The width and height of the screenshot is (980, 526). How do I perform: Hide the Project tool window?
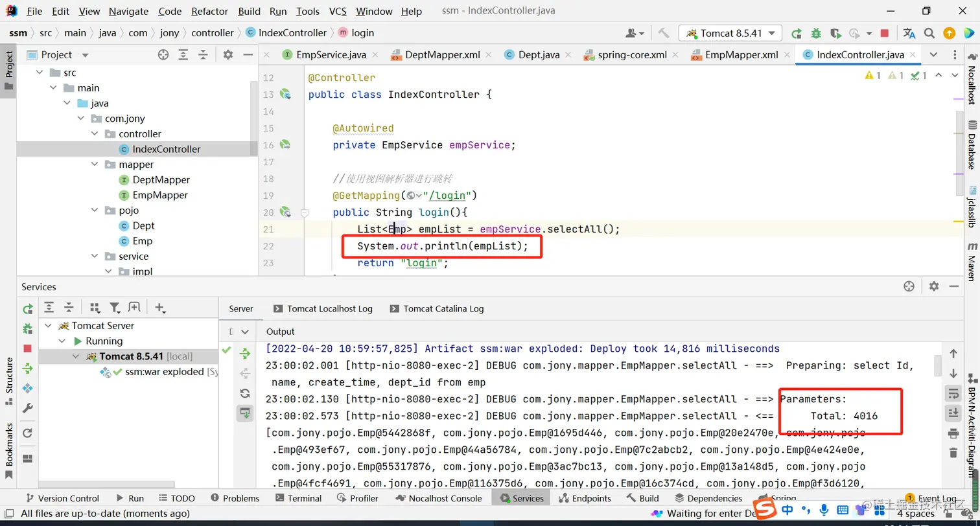[x=248, y=55]
